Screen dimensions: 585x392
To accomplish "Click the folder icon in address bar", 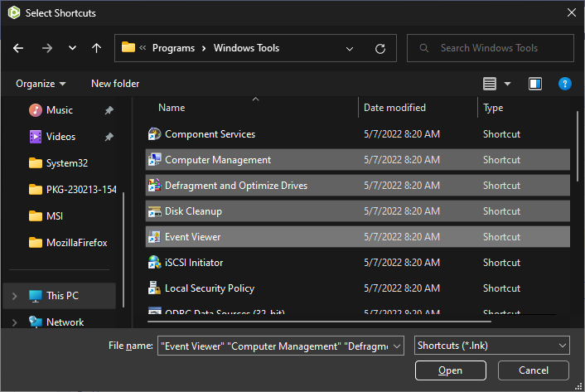I will click(128, 47).
